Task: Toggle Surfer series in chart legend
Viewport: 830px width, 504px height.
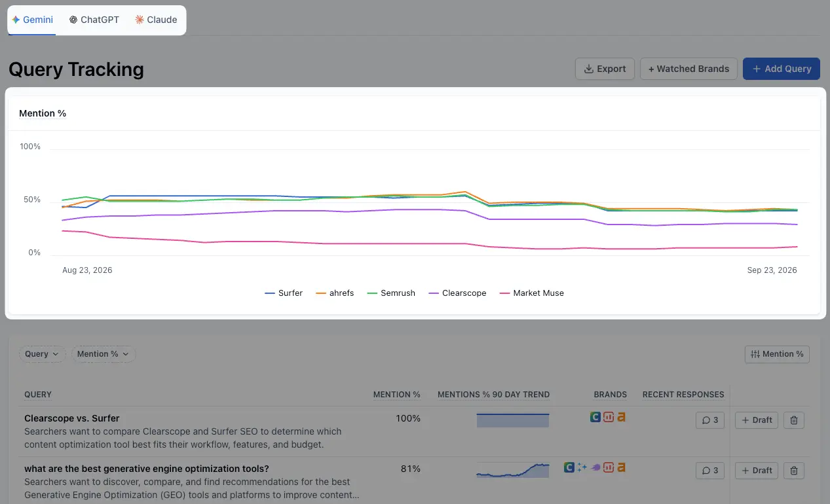Action: click(284, 293)
